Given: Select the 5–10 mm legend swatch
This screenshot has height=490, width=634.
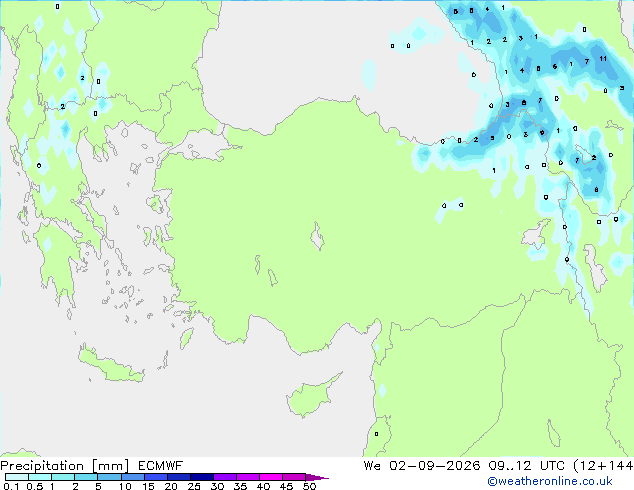Looking at the screenshot, I should (109, 477).
